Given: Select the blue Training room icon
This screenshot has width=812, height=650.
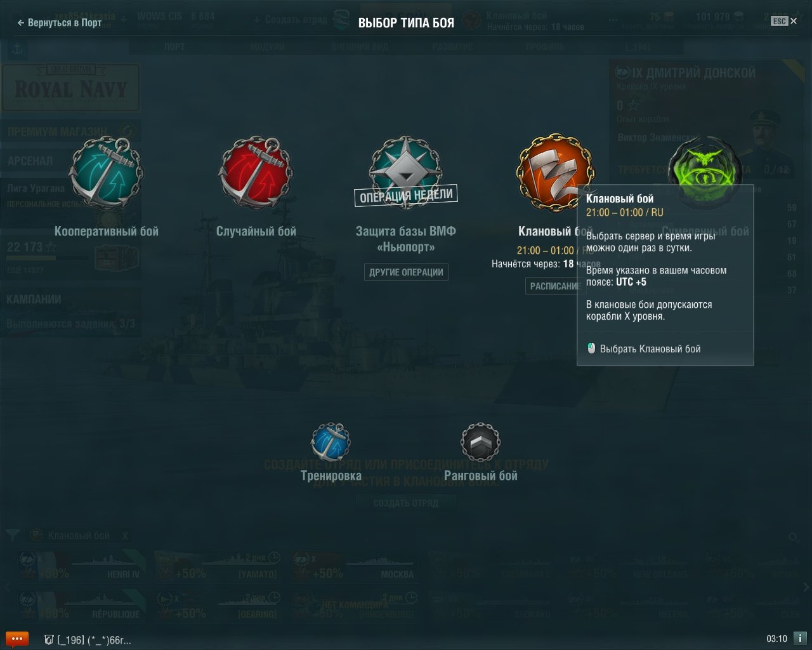Looking at the screenshot, I should click(331, 442).
